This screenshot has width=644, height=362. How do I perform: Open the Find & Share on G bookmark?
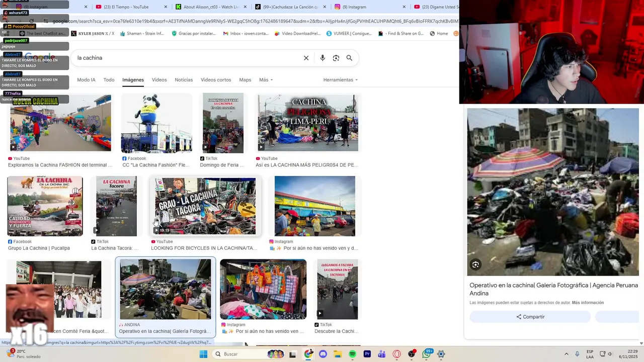click(401, 34)
